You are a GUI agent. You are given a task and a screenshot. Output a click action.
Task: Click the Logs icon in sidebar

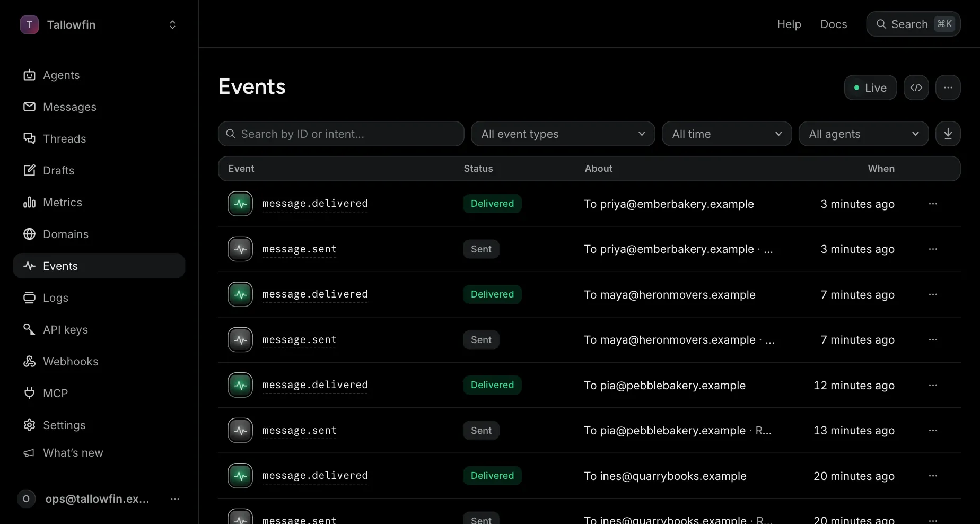coord(29,298)
